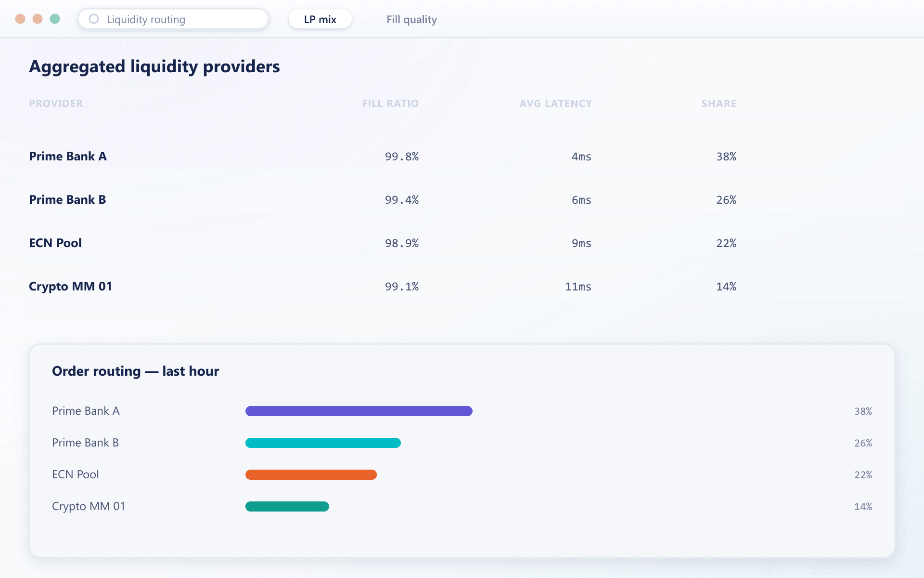The height and width of the screenshot is (578, 924).
Task: Click the 99.4% fill ratio value
Action: click(x=402, y=200)
